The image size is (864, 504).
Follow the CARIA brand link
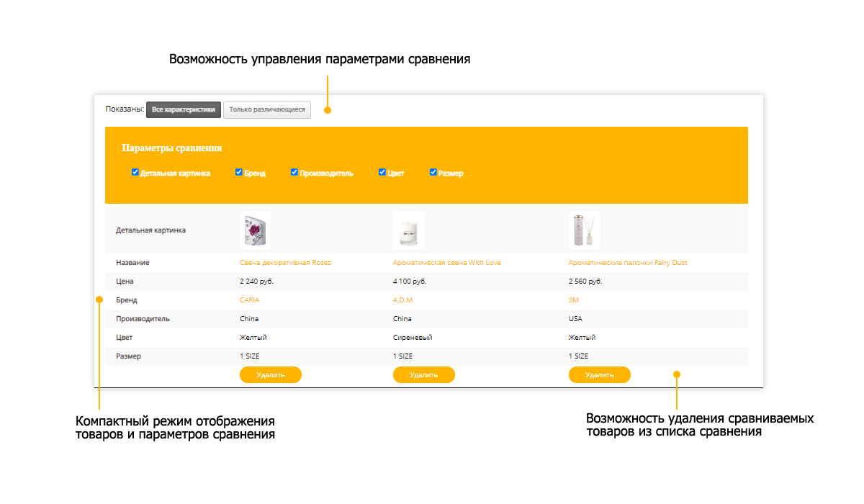click(x=250, y=300)
